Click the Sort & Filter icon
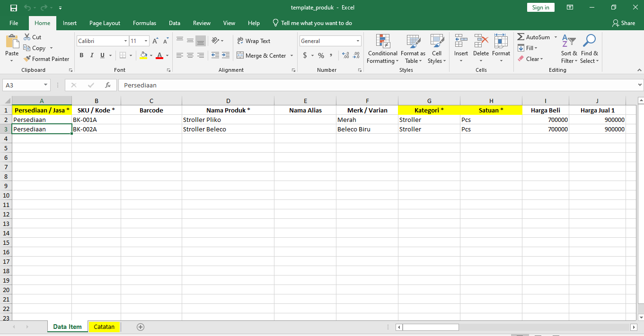 [x=569, y=49]
